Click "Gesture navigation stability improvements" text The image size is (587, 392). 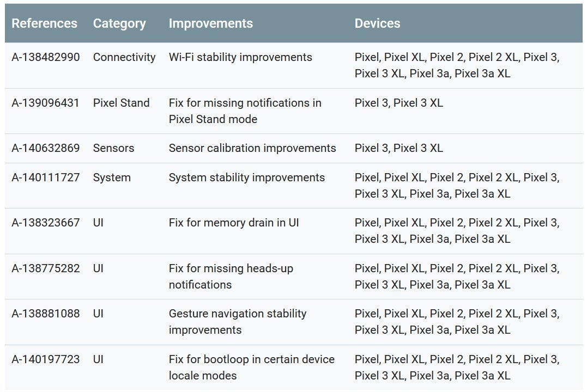pyautogui.click(x=238, y=322)
